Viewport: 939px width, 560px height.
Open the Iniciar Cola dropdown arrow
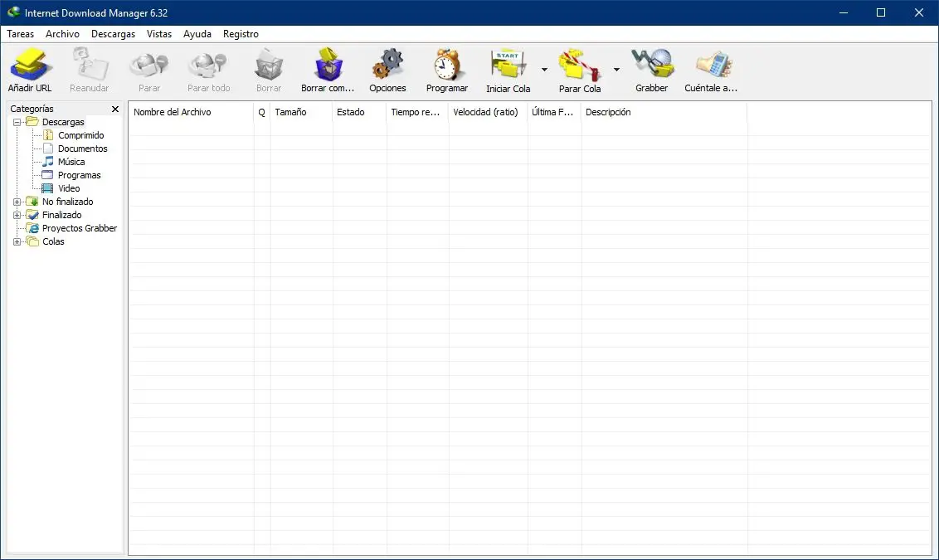(x=544, y=70)
